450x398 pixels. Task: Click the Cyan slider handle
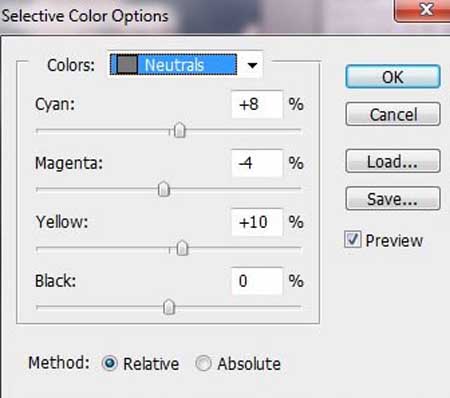pos(180,130)
